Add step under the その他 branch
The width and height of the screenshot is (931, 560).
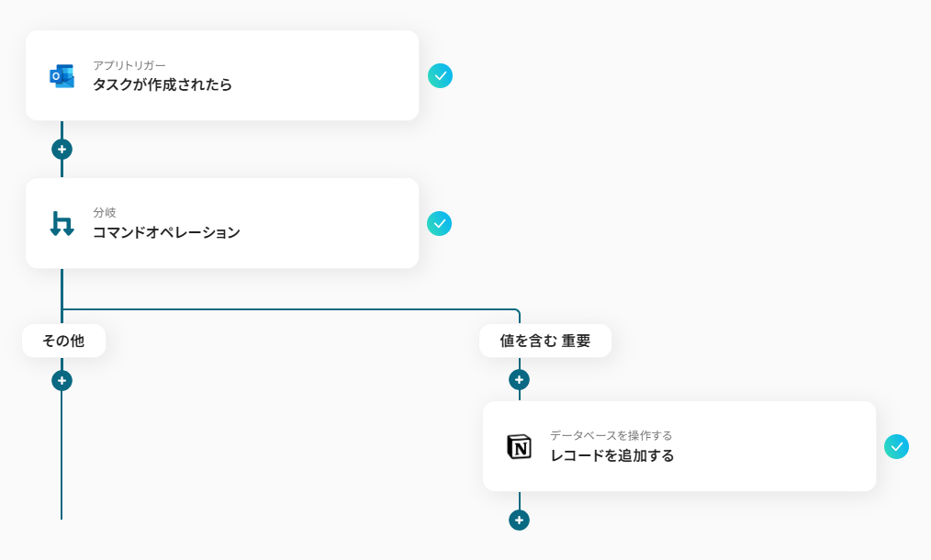click(x=62, y=381)
